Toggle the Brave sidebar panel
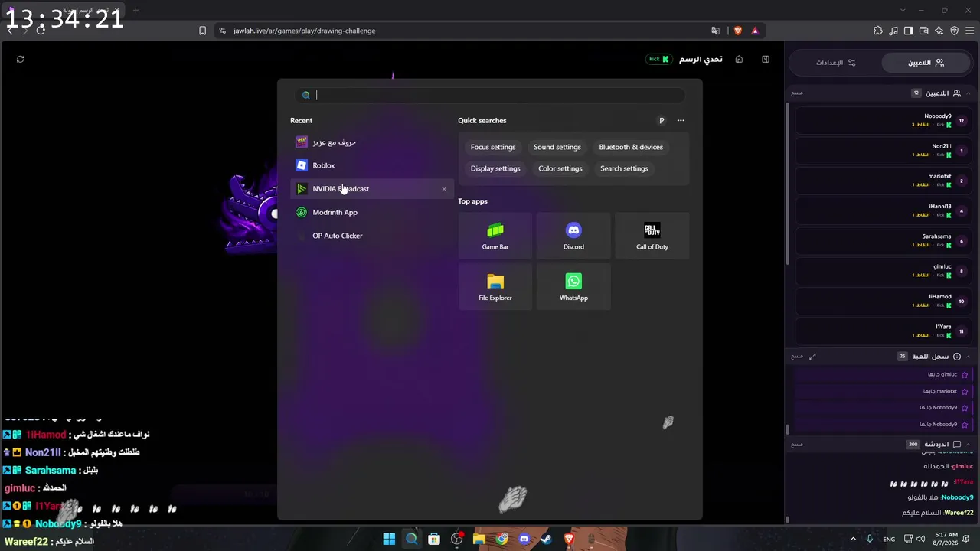Viewport: 980px width, 551px height. (909, 31)
